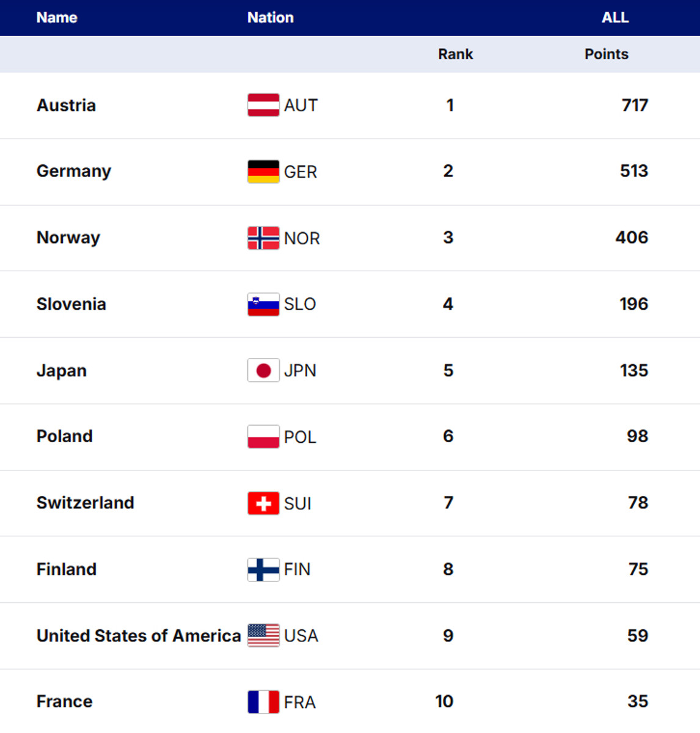Click Austria's 717 points value
Image resolution: width=700 pixels, height=733 pixels.
coord(635,106)
